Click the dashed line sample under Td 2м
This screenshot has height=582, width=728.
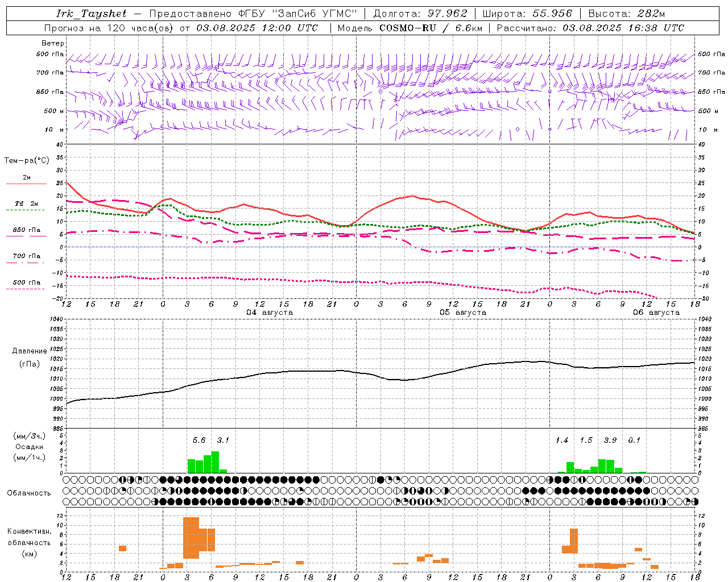coord(26,210)
